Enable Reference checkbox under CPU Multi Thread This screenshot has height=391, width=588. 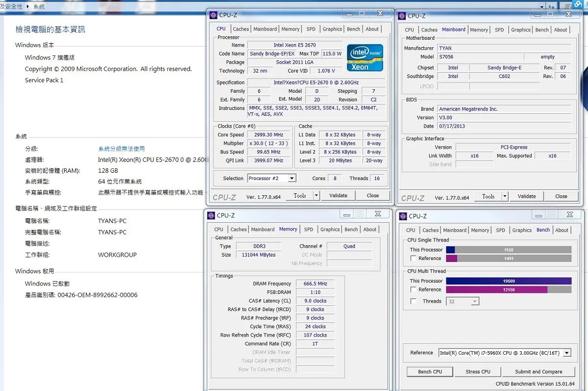(x=414, y=289)
